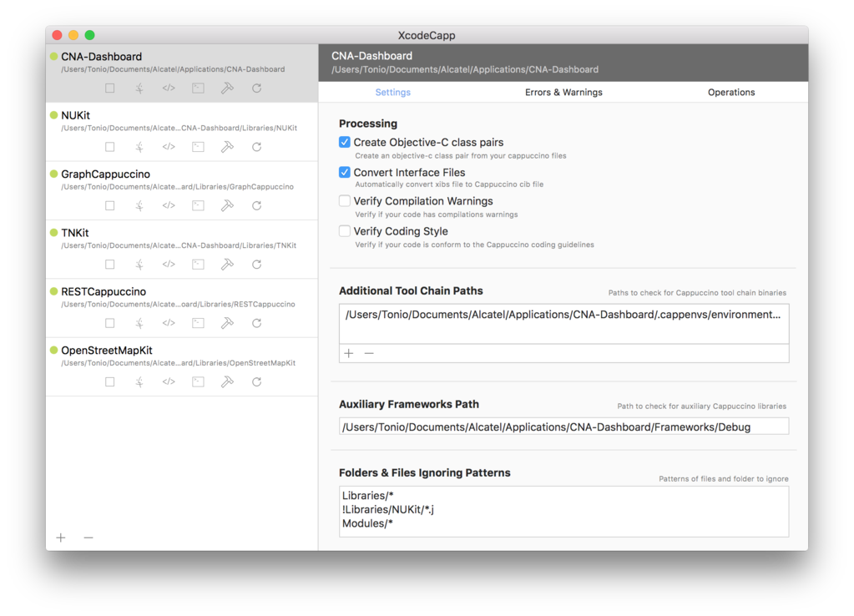Uncheck Create Objective-C class pairs
Viewport: 854px width, 616px height.
tap(344, 142)
